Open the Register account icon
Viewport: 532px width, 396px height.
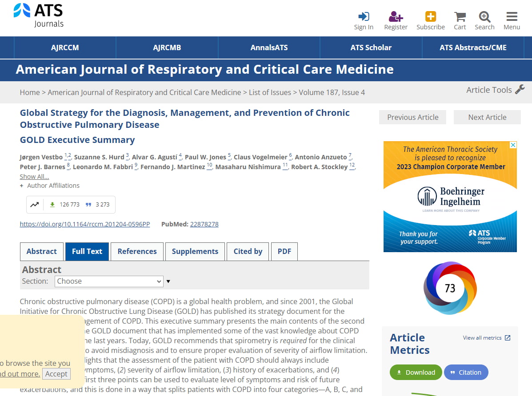pyautogui.click(x=396, y=17)
